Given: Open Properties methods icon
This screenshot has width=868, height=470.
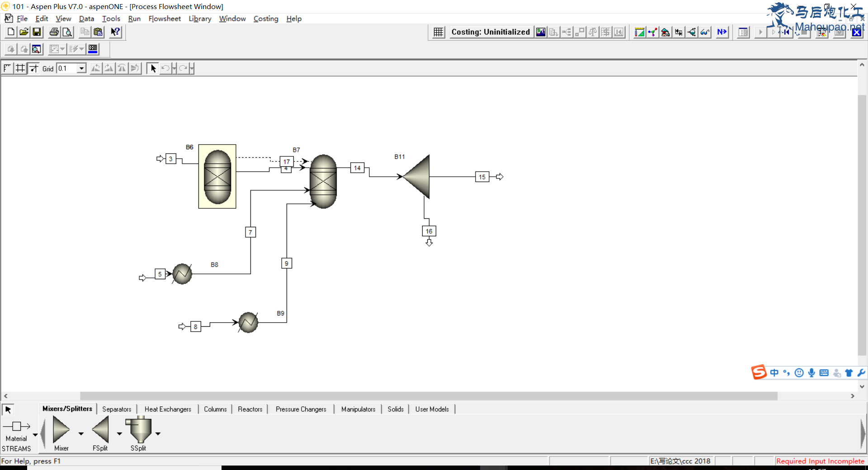Looking at the screenshot, I should 665,32.
